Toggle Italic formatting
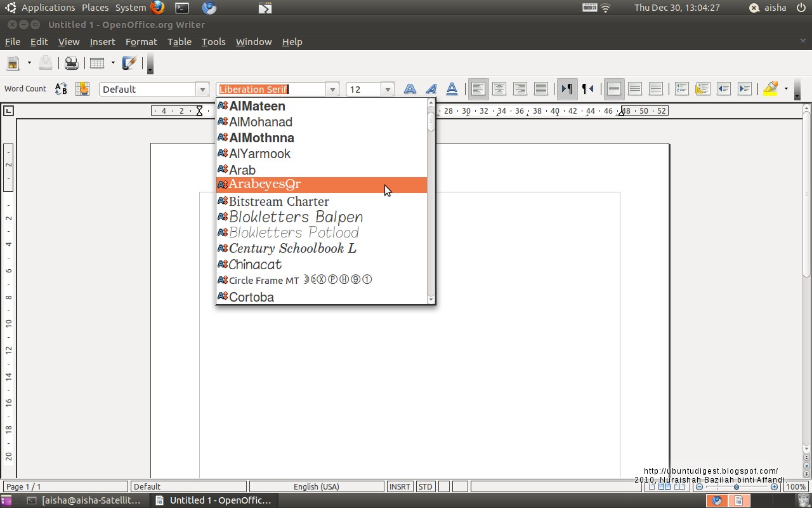Image resolution: width=812 pixels, height=508 pixels. click(x=431, y=89)
